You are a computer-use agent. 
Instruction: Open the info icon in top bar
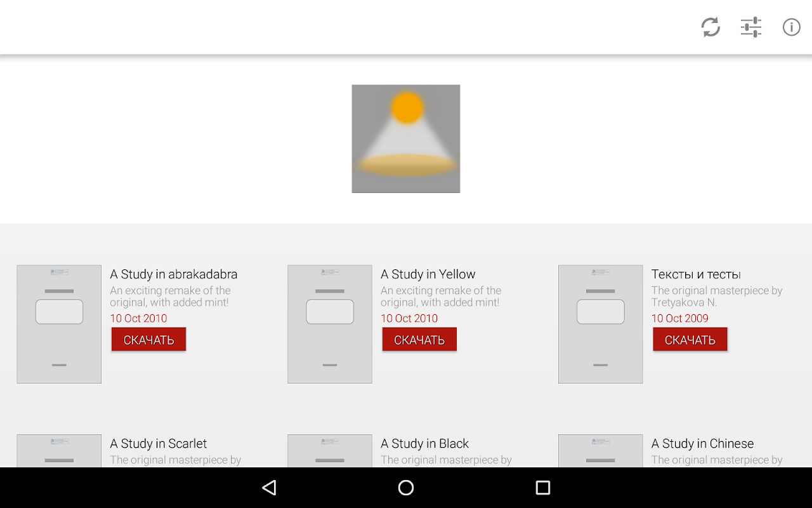coord(792,27)
